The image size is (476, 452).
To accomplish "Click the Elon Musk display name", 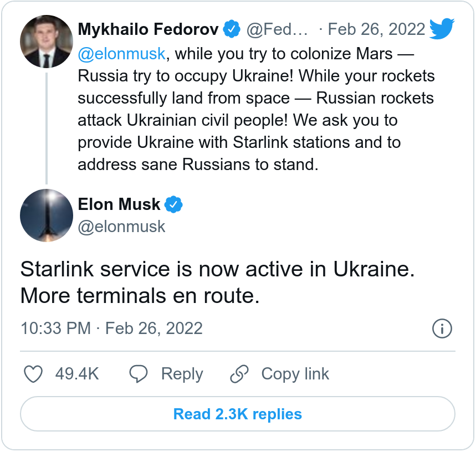I will click(x=119, y=204).
